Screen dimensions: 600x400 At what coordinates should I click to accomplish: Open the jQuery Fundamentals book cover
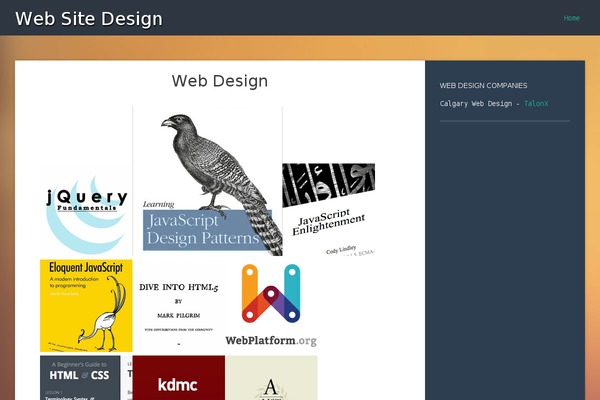click(86, 210)
